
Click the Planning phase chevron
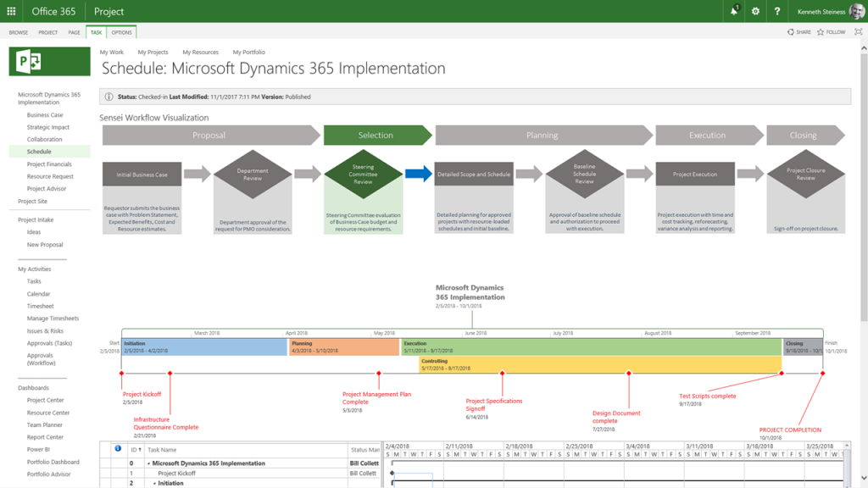[543, 135]
